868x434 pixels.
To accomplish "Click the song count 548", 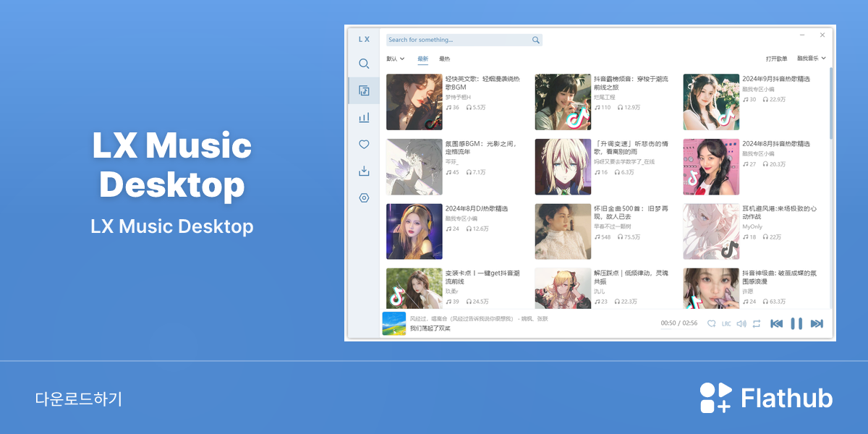I will [x=603, y=237].
